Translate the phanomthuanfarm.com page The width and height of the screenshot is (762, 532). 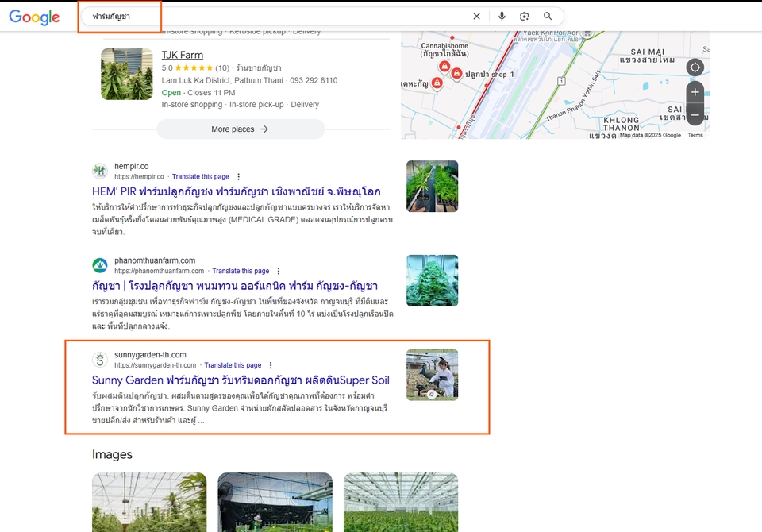241,271
